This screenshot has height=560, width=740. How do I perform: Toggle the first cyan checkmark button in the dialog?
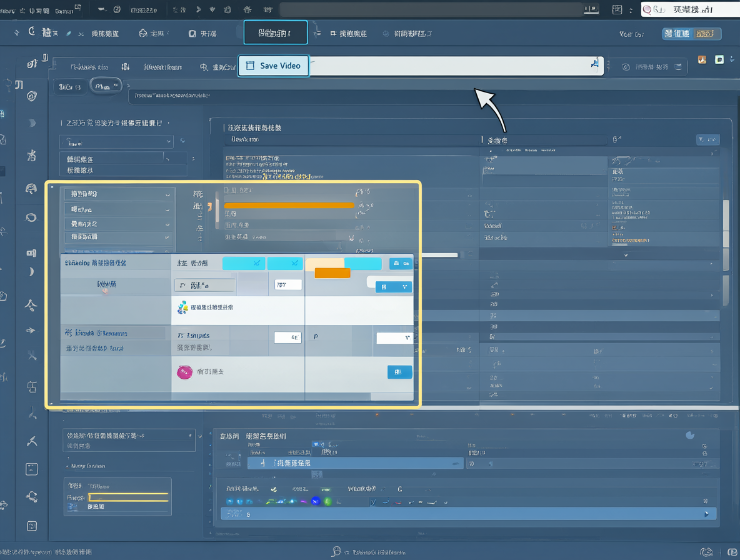244,263
